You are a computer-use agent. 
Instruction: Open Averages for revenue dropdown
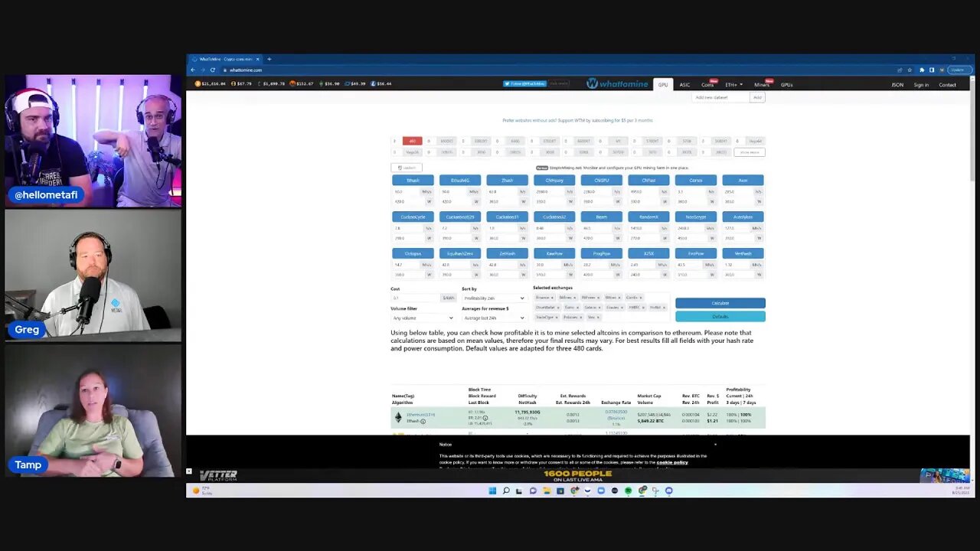(x=494, y=318)
